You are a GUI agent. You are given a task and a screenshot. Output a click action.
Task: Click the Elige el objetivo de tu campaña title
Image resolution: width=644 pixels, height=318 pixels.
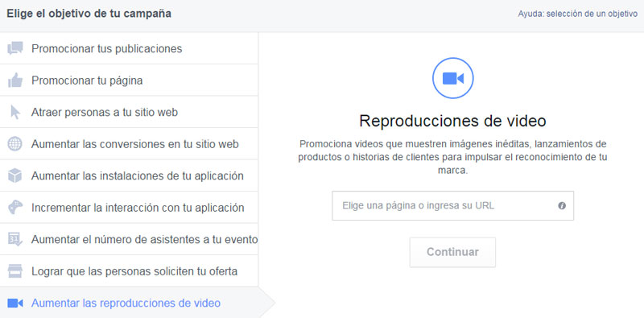click(89, 14)
